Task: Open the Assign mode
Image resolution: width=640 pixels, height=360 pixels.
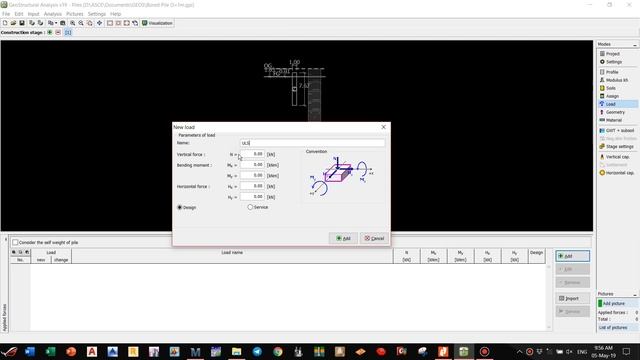Action: click(617, 96)
